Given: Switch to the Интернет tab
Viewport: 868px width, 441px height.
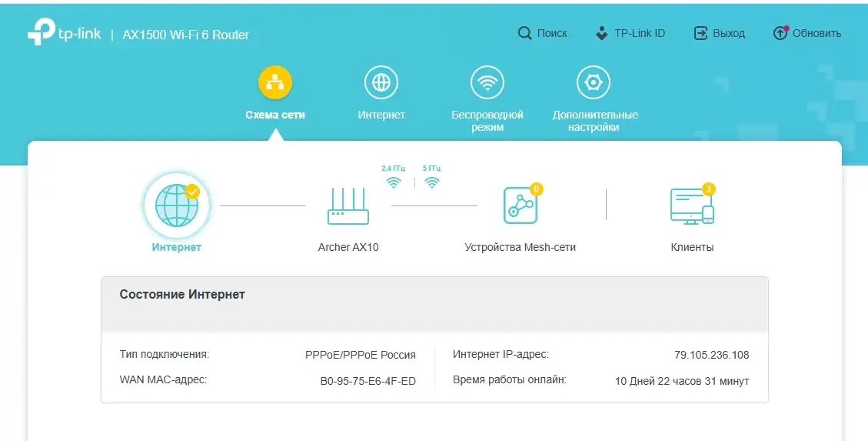Looking at the screenshot, I should 381,93.
